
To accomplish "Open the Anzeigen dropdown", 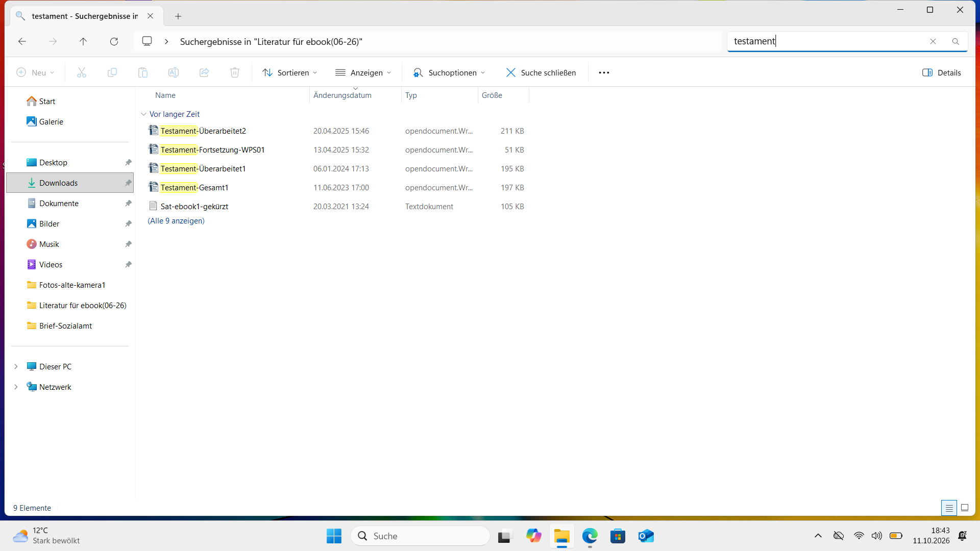I will [363, 72].
